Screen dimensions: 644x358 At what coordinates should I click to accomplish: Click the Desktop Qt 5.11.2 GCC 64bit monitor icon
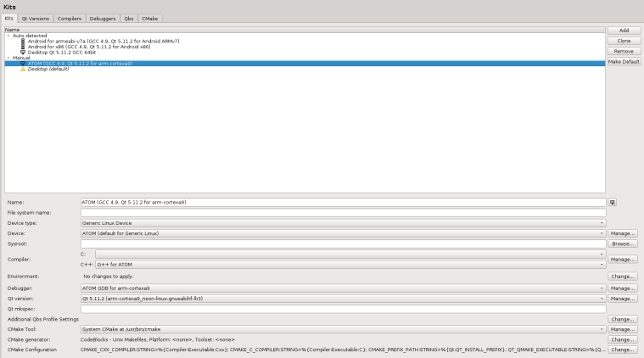[23, 52]
